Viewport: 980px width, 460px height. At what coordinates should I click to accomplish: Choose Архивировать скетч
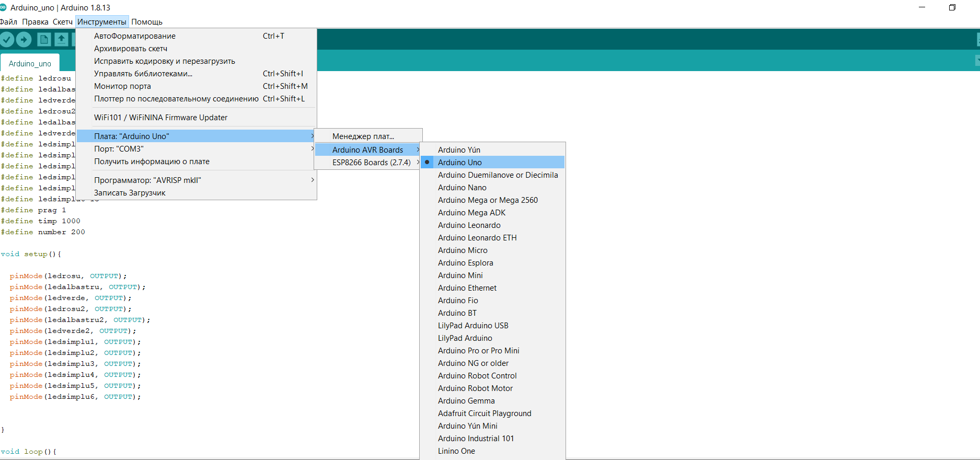click(x=197, y=49)
